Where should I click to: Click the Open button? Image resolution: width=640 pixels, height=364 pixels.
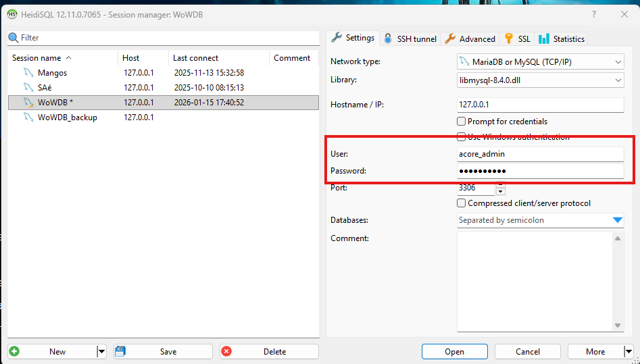coord(454,351)
